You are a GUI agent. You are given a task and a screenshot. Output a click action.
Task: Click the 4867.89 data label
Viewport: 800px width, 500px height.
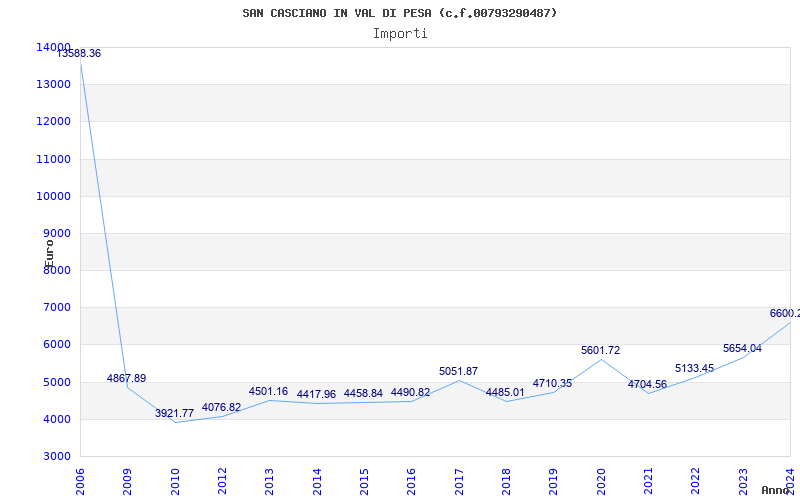[x=127, y=379]
